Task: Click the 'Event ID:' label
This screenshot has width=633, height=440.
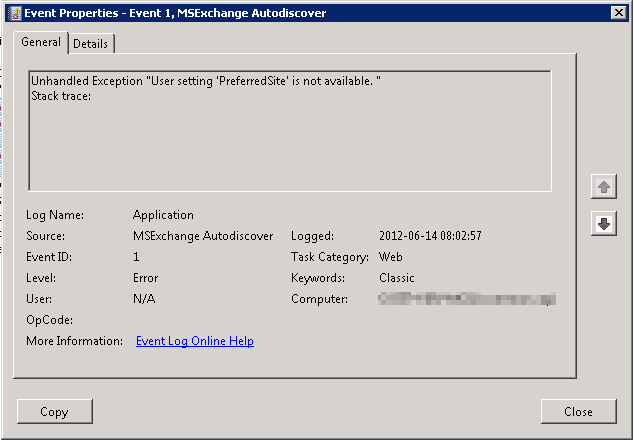Action: 49,257
